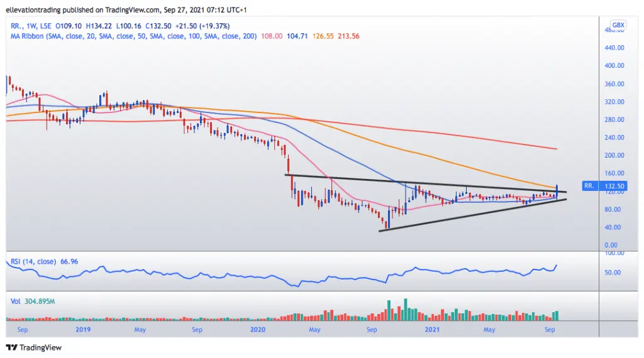Click the published-by header text line
The height and width of the screenshot is (358, 644).
126,9
